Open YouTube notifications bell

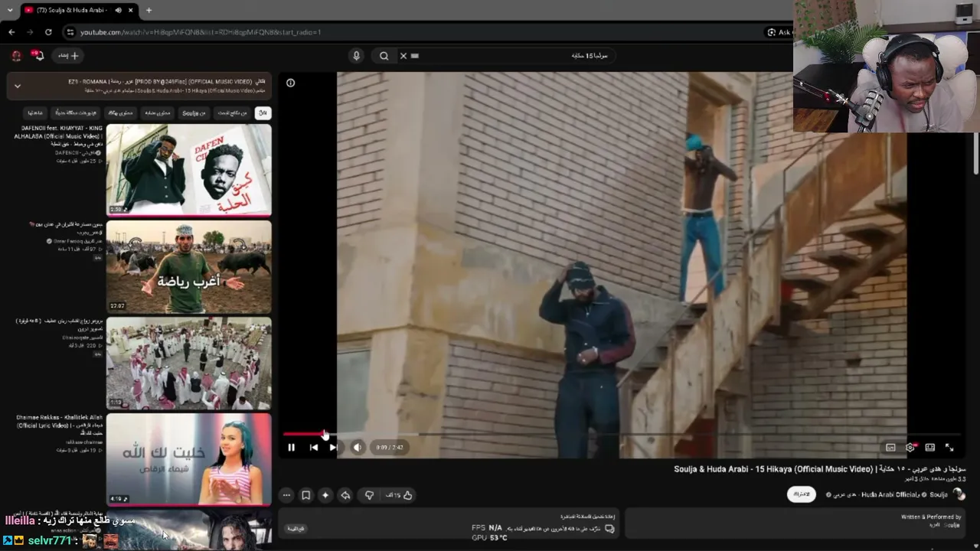(x=37, y=55)
